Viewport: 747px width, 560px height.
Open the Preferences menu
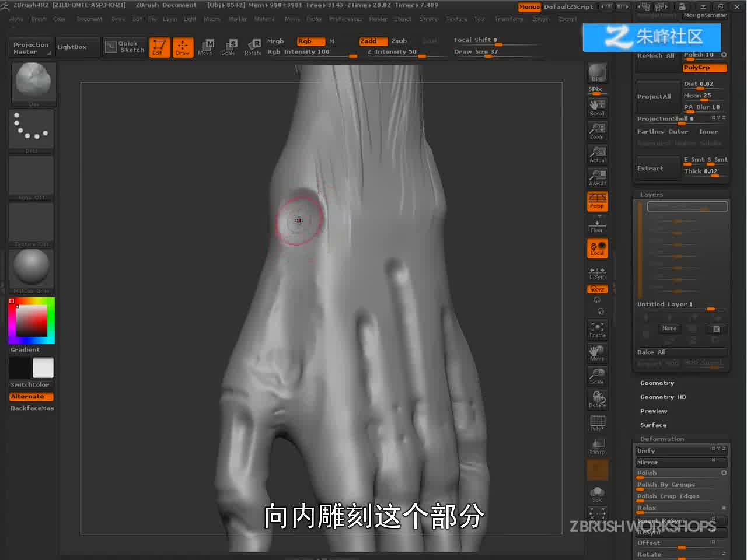click(345, 19)
